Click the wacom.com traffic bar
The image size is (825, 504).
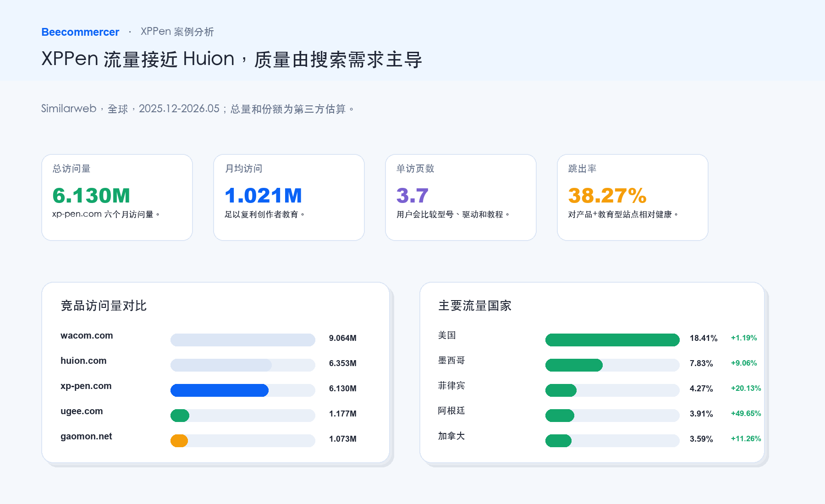pos(243,340)
